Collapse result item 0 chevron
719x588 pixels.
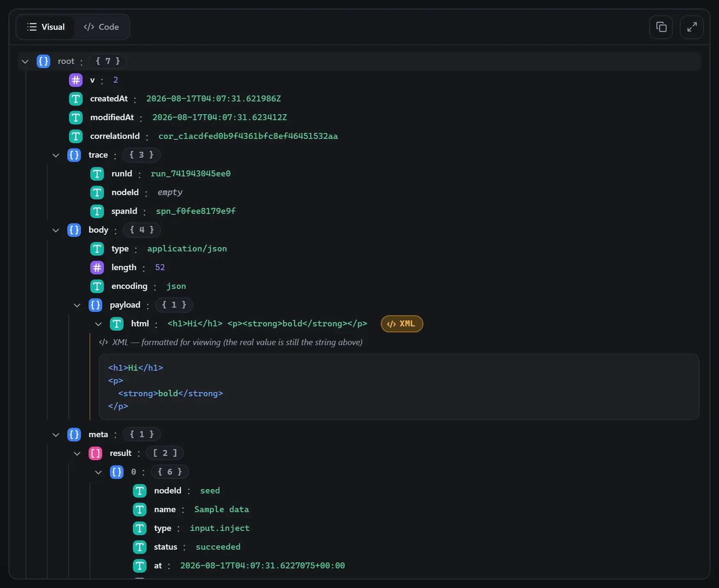98,472
